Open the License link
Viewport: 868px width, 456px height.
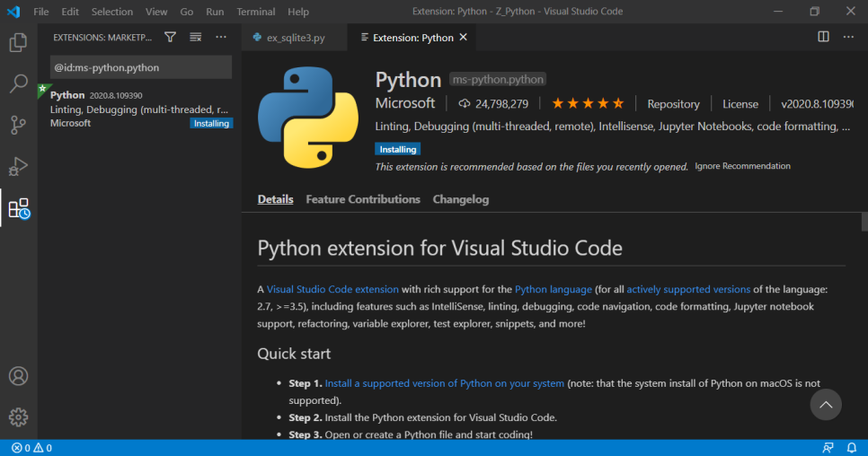[740, 104]
